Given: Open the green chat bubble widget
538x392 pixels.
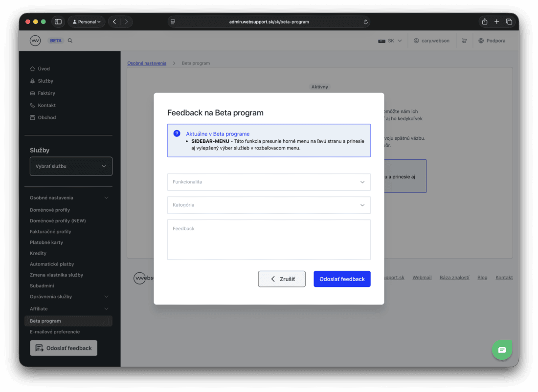Looking at the screenshot, I should point(502,349).
